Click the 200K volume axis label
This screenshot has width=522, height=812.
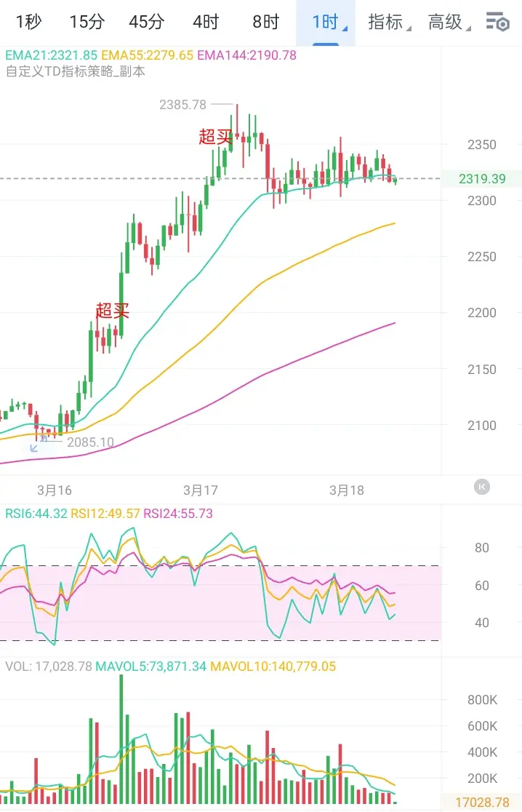coord(482,779)
